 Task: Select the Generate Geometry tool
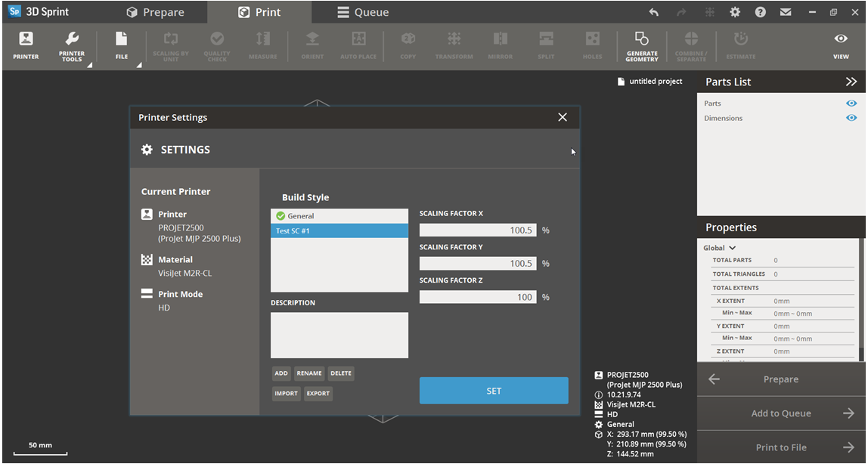(641, 45)
